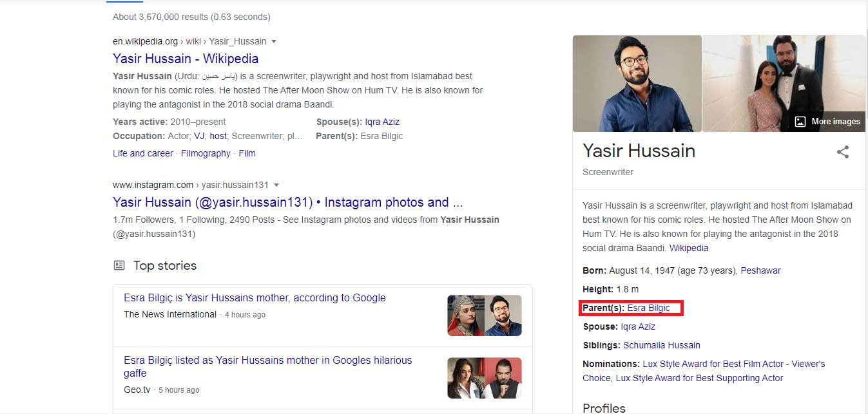Click the Profiles heading
Viewport: 868px width, 414px height.
click(x=604, y=408)
